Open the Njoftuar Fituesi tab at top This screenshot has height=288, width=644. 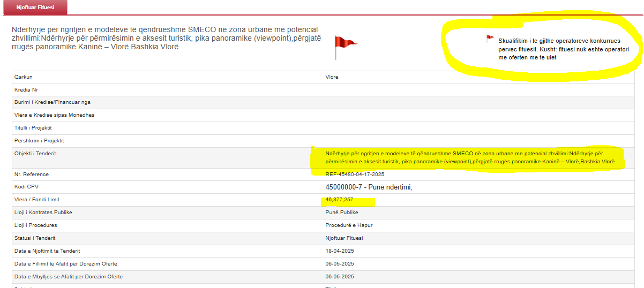pyautogui.click(x=35, y=7)
